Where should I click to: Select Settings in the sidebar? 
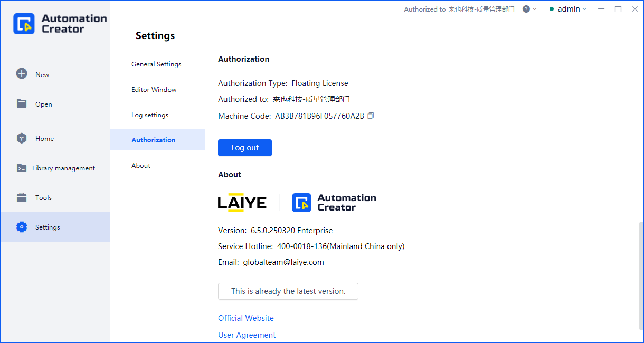click(55, 227)
